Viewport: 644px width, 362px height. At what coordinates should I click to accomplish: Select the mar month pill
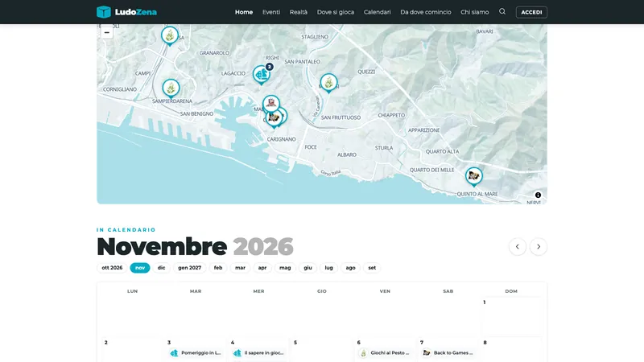[x=240, y=268]
